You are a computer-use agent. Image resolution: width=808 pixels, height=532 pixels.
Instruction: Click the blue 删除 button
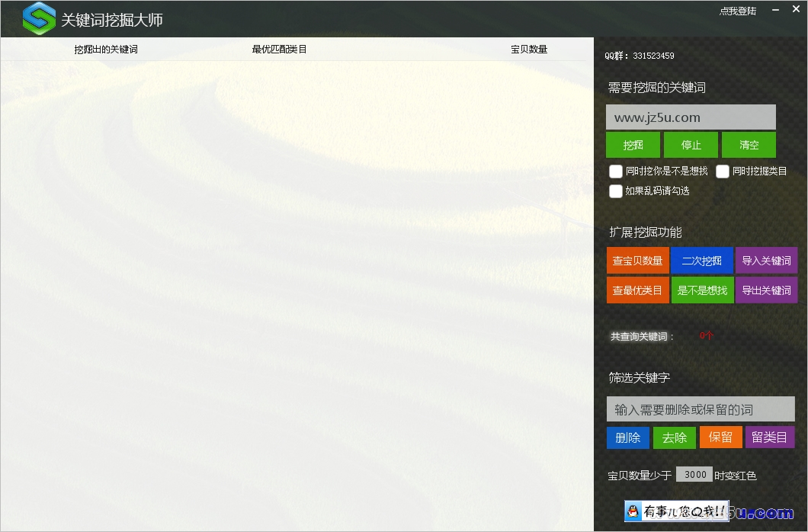click(x=627, y=437)
